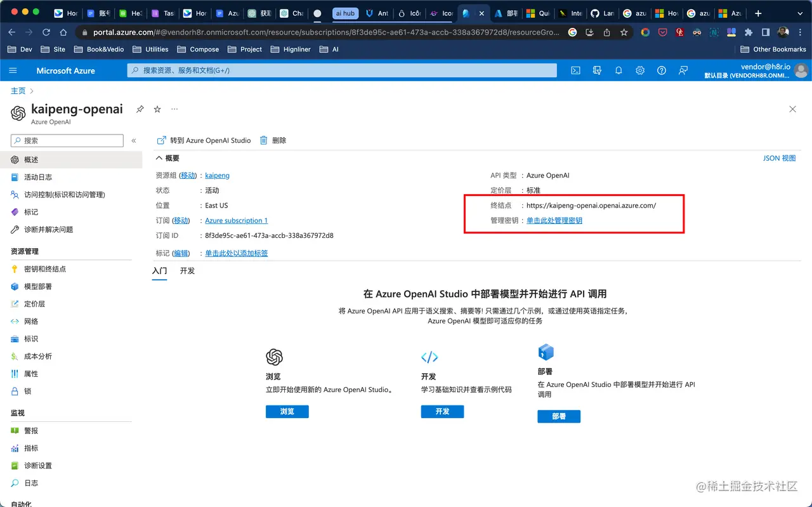Close the kaipeng-openai resource blade
This screenshot has height=507, width=812.
coord(792,109)
